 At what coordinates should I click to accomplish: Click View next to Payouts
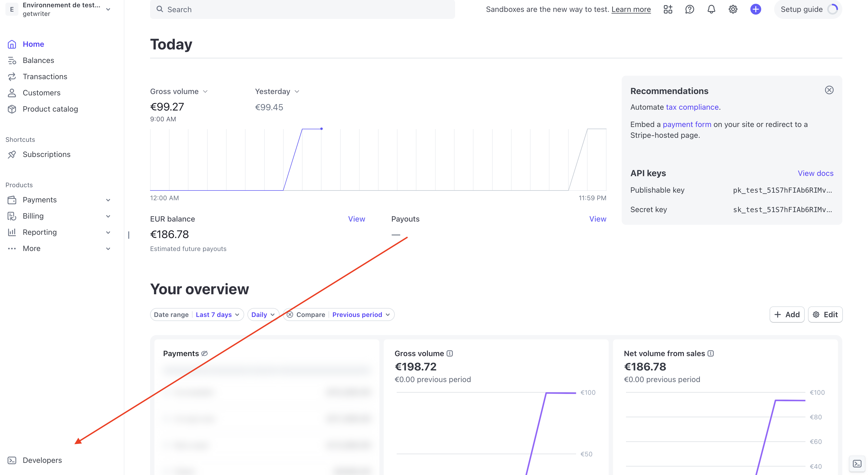point(598,219)
